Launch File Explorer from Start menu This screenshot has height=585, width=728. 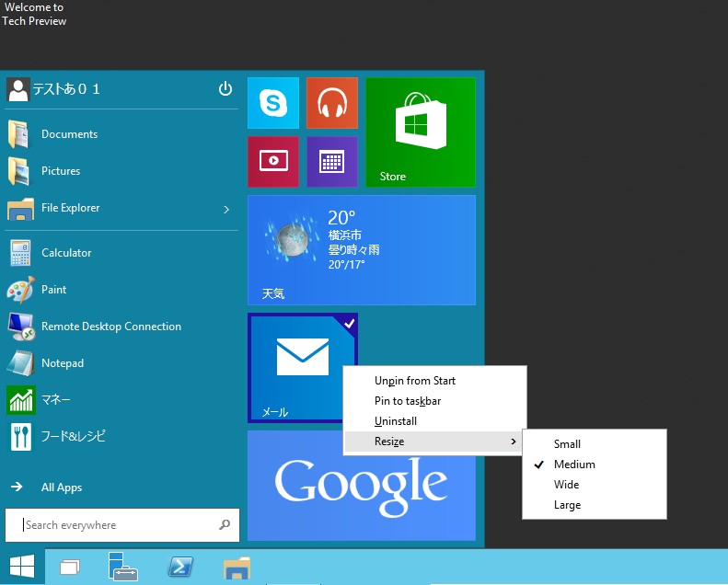tap(110, 208)
